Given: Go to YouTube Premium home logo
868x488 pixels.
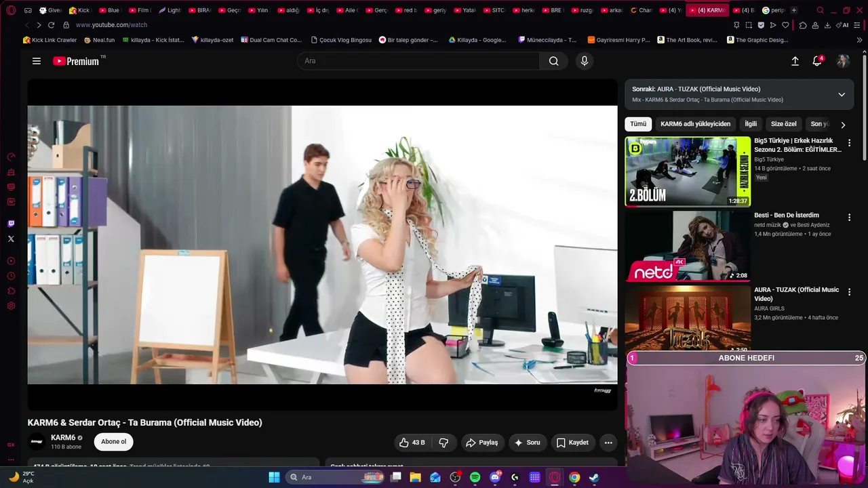Looking at the screenshot, I should point(76,61).
